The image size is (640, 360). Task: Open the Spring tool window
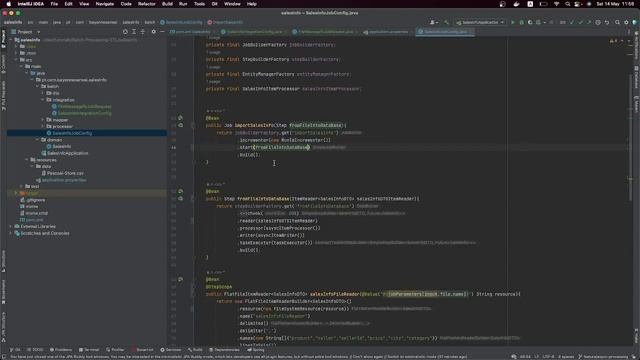tap(256, 350)
